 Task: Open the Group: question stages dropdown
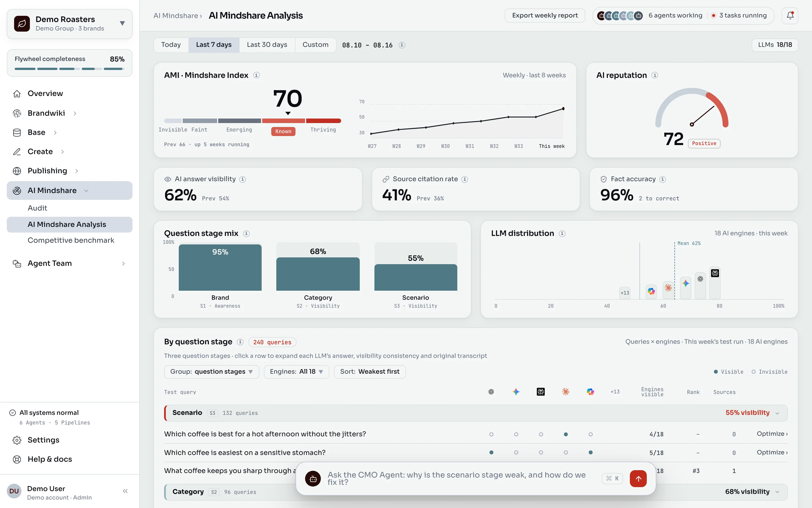pyautogui.click(x=211, y=372)
